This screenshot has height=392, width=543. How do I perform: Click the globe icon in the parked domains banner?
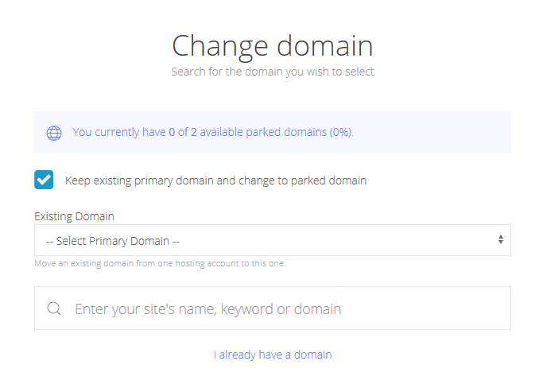(54, 133)
